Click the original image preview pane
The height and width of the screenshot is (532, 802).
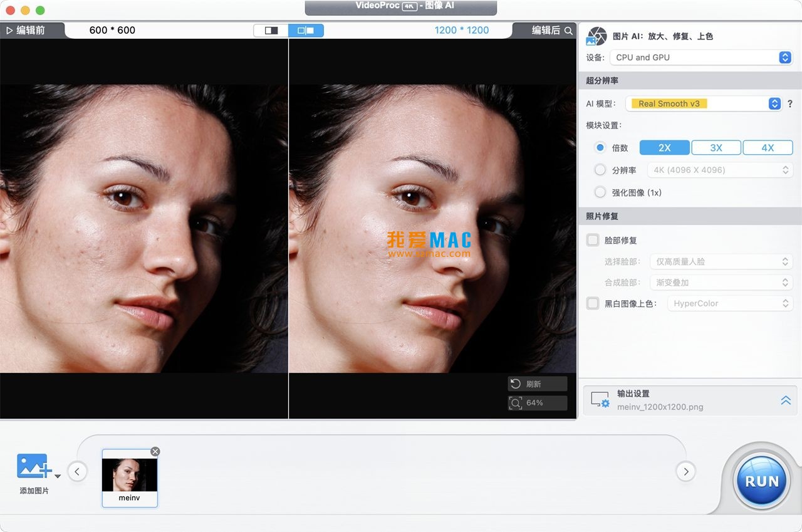pyautogui.click(x=144, y=229)
